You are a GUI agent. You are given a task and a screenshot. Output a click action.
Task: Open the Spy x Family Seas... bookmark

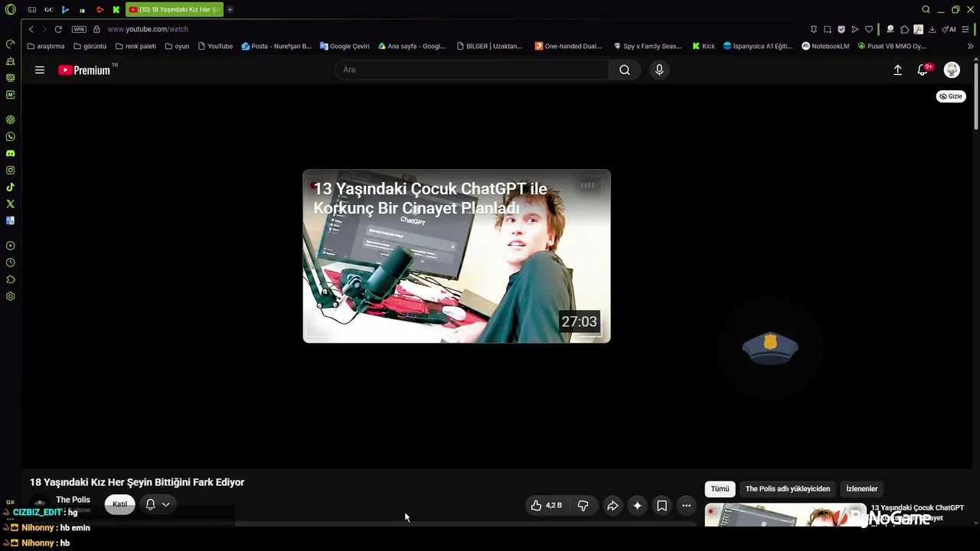[647, 46]
